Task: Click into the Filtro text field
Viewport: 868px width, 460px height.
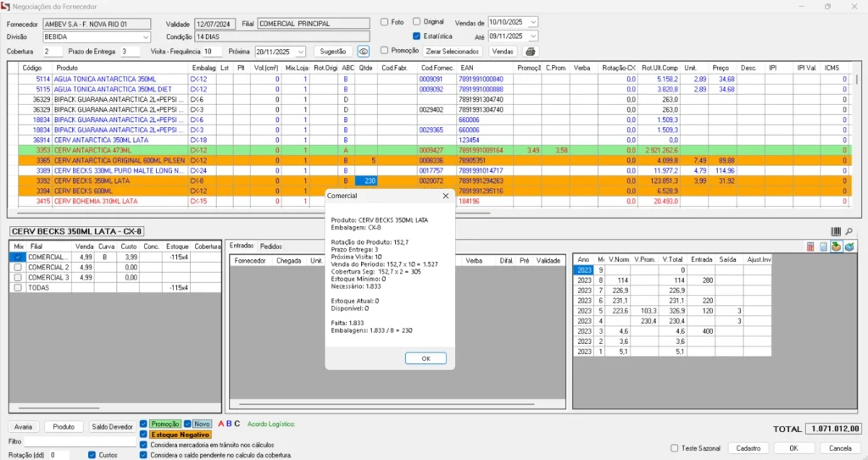Action: [x=80, y=441]
